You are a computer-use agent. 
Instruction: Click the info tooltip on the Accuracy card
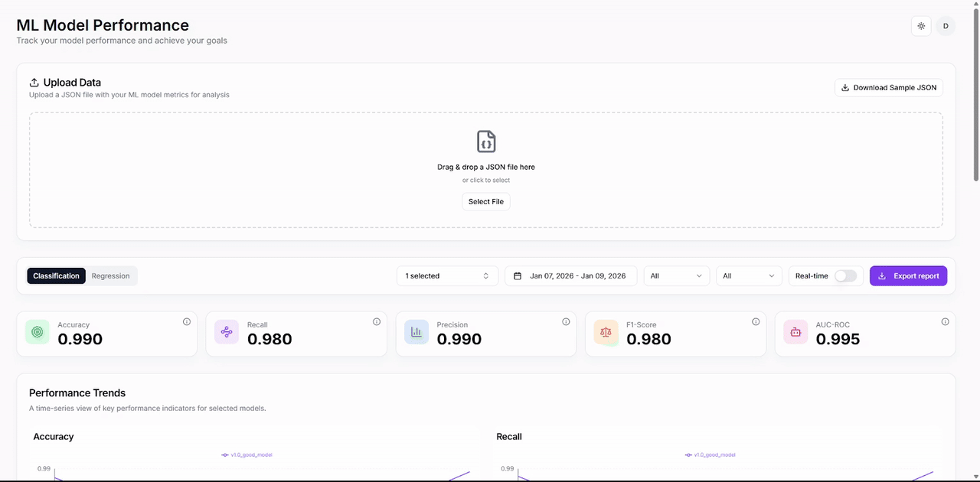(186, 322)
